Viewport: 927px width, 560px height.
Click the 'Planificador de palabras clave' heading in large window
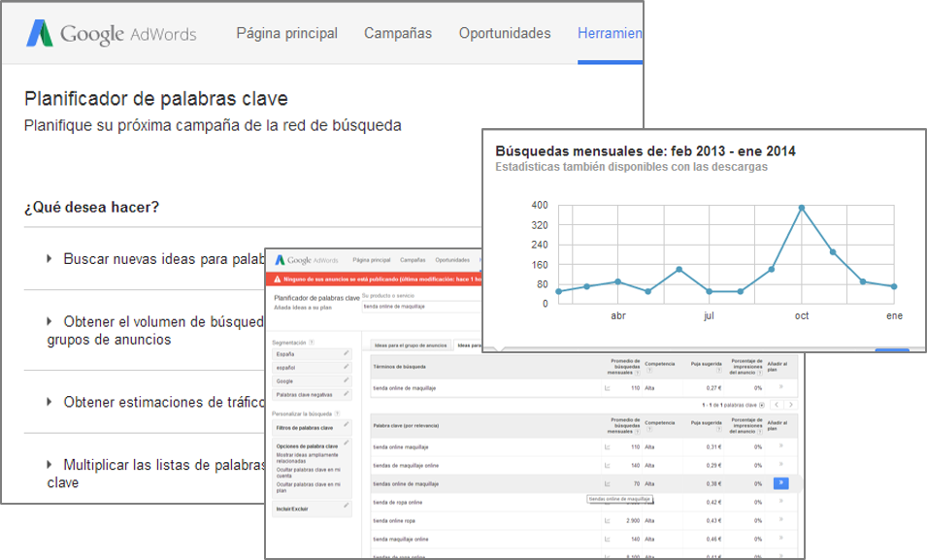coord(156,99)
